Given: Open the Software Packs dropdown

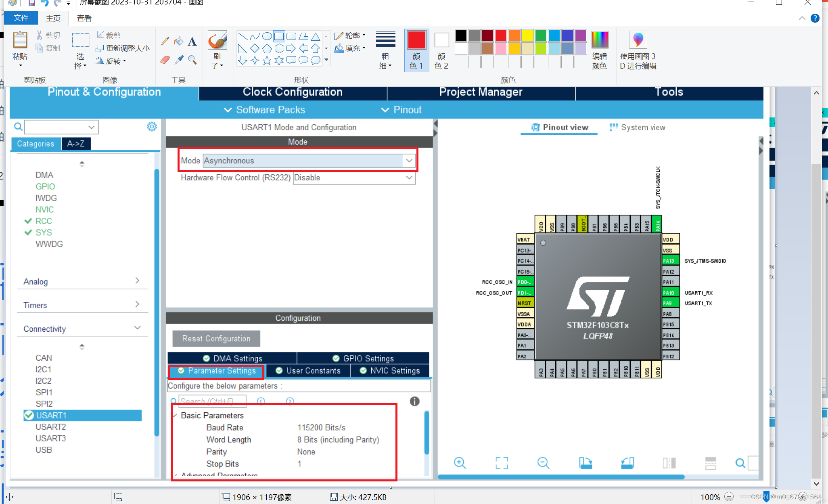Looking at the screenshot, I should (265, 110).
